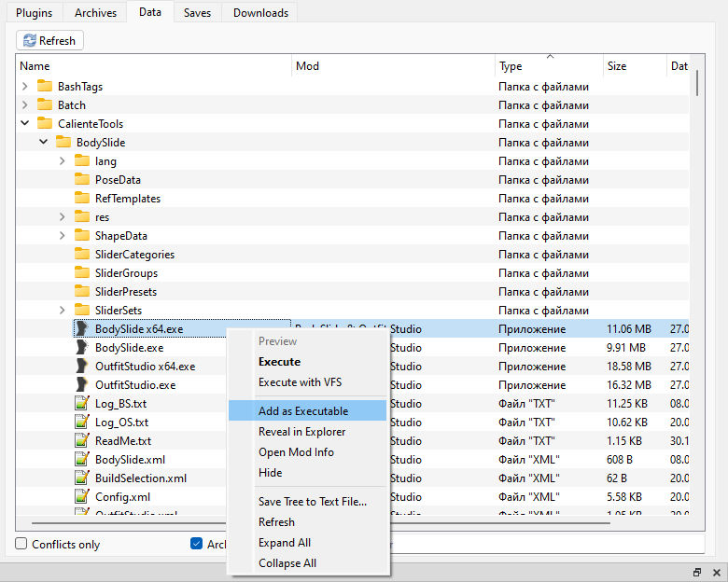The image size is (728, 582).
Task: Select Add as Executable menu entry
Action: pos(308,410)
